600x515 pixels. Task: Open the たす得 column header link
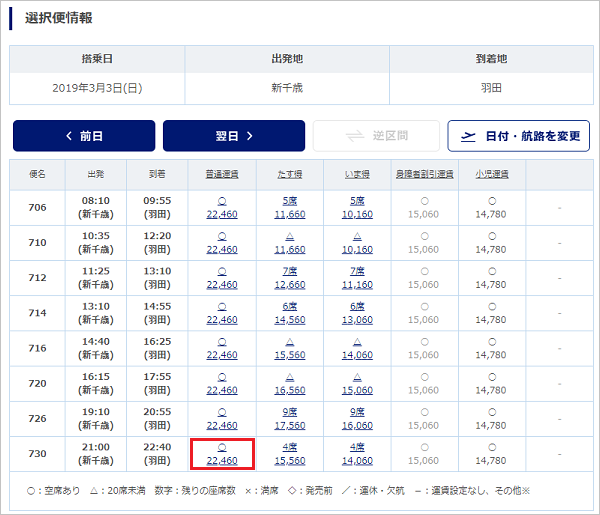(x=289, y=174)
